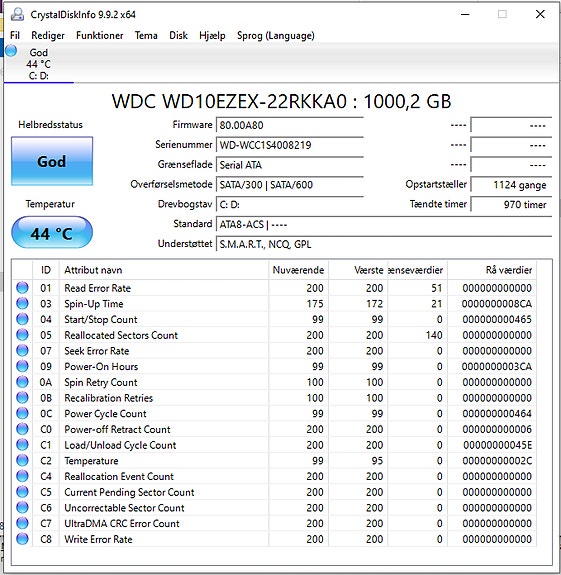Viewport: 561px width, 575px height.
Task: Click the CrystalDiskInfo app icon in title bar
Action: (17, 15)
